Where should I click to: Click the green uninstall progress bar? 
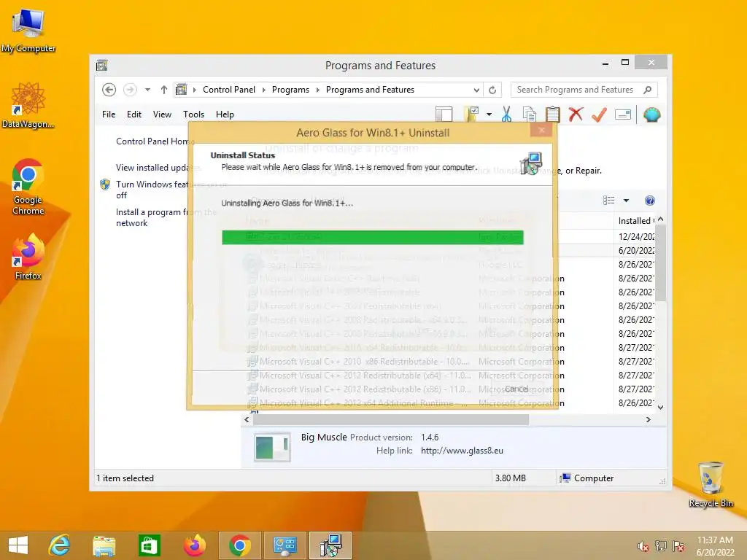[x=373, y=237]
